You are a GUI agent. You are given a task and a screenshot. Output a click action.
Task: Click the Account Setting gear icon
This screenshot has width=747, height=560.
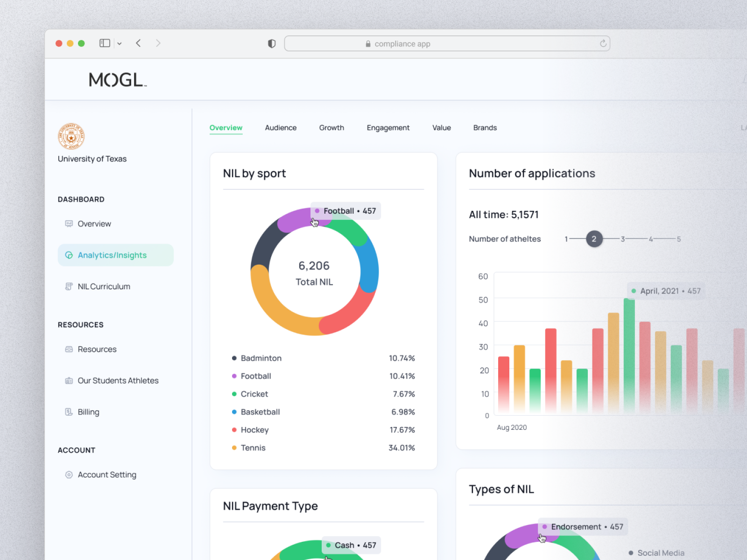click(x=69, y=475)
